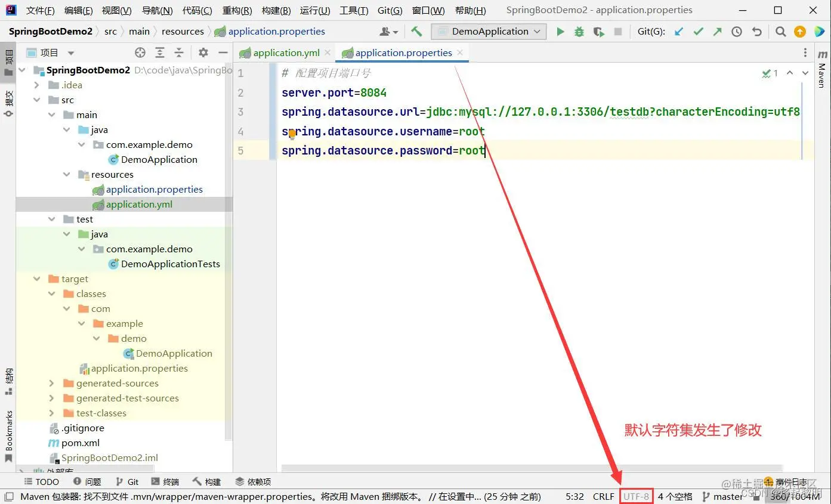Viewport: 831px width, 504px height.
Task: Run DemoApplication with the green play icon
Action: tap(560, 32)
